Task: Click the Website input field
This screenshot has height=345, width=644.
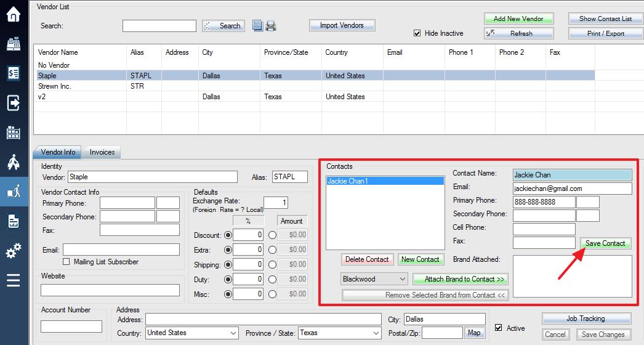Action: coord(110,290)
